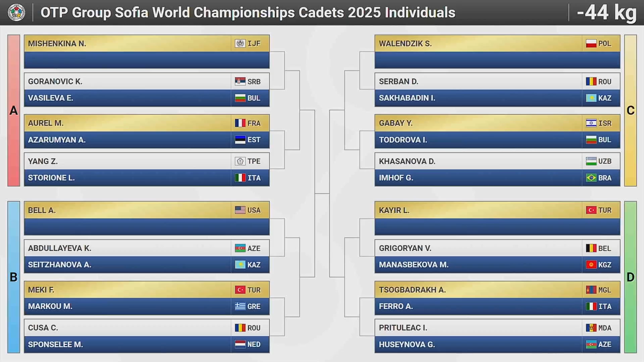The height and width of the screenshot is (362, 644).
Task: Select the green pool D bar
Action: (x=630, y=277)
